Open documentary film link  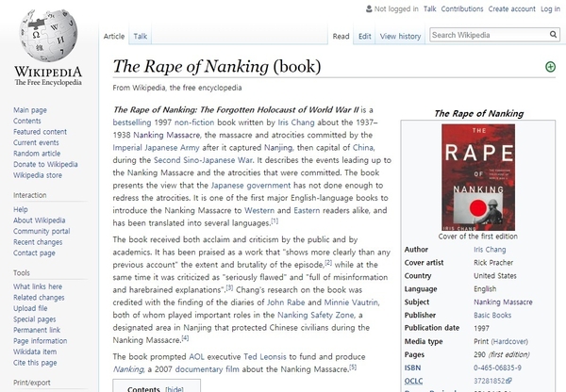tap(208, 369)
